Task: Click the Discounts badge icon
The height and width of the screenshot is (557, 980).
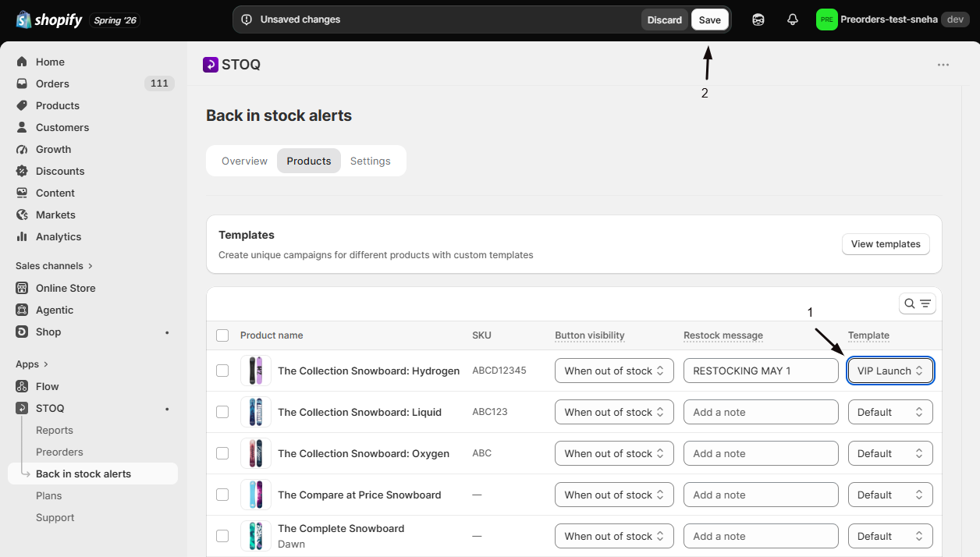Action: (x=22, y=171)
